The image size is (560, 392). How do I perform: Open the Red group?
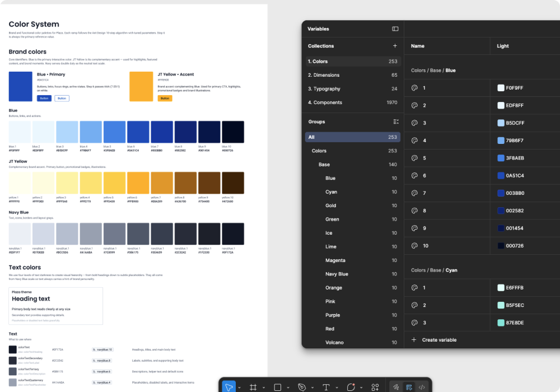pyautogui.click(x=353, y=329)
